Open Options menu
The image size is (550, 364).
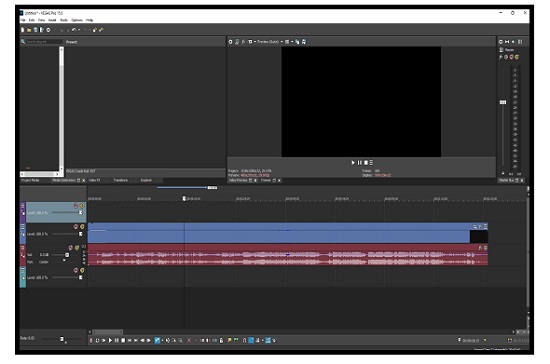click(77, 20)
